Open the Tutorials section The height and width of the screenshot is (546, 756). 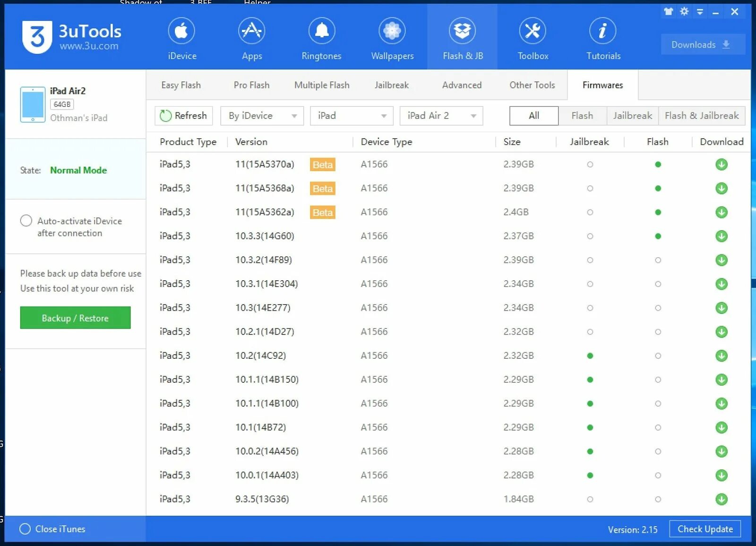coord(603,39)
